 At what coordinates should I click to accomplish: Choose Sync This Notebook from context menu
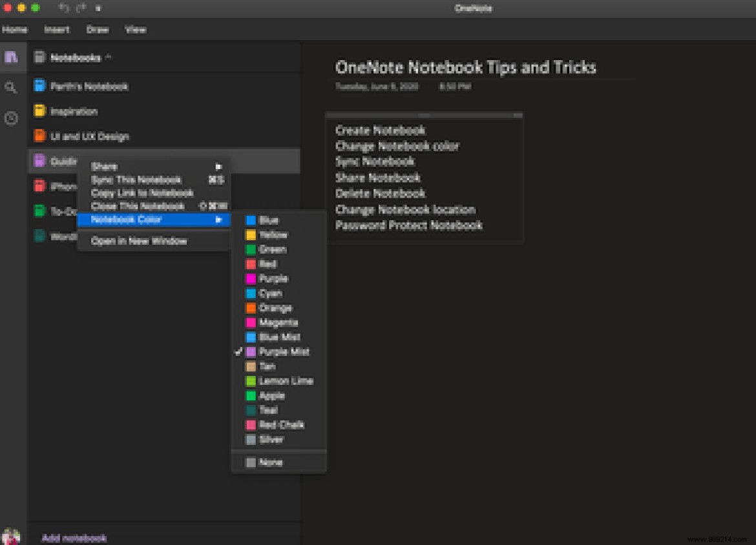click(x=136, y=180)
